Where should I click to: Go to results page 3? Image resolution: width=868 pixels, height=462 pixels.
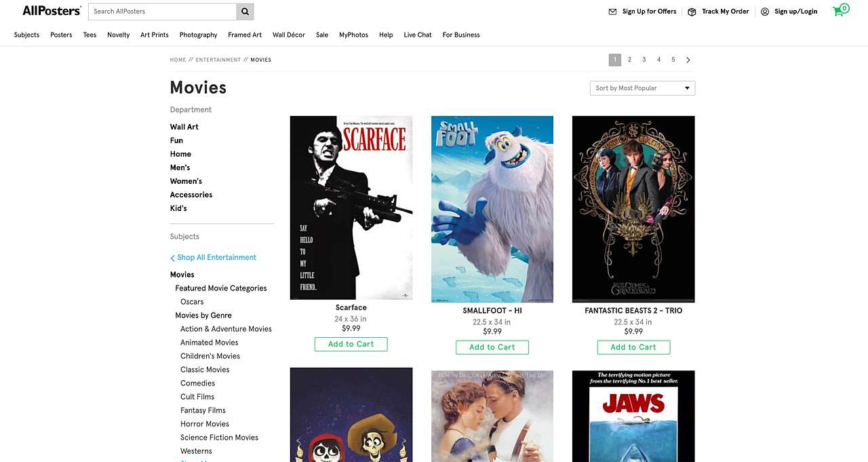click(x=644, y=60)
